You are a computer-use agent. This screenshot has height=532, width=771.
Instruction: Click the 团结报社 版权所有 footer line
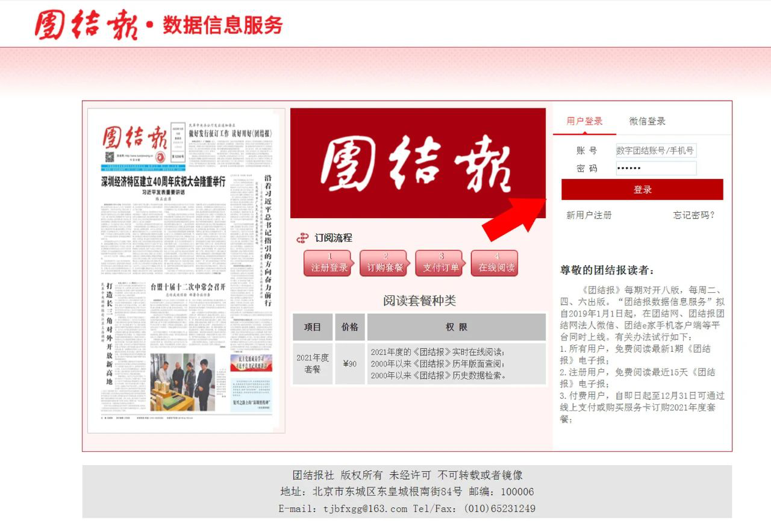pos(407,475)
